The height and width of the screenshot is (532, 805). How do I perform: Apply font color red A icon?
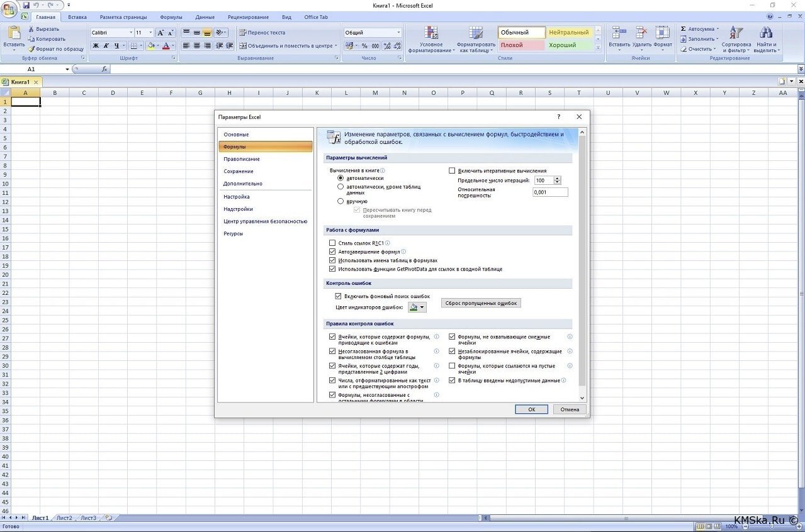click(166, 46)
